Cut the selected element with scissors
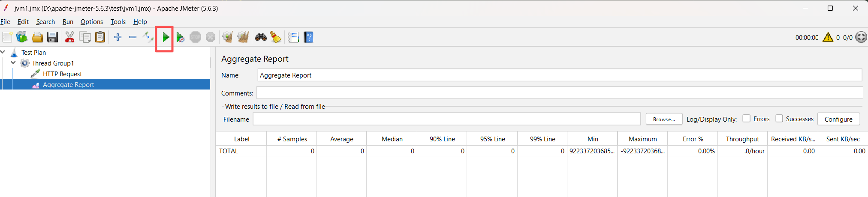This screenshot has width=868, height=197. click(x=69, y=37)
